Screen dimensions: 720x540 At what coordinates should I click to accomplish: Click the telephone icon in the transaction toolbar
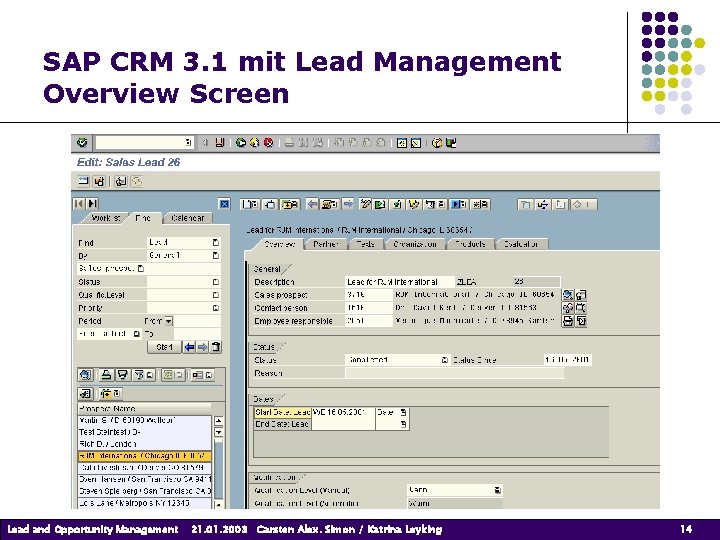click(330, 204)
